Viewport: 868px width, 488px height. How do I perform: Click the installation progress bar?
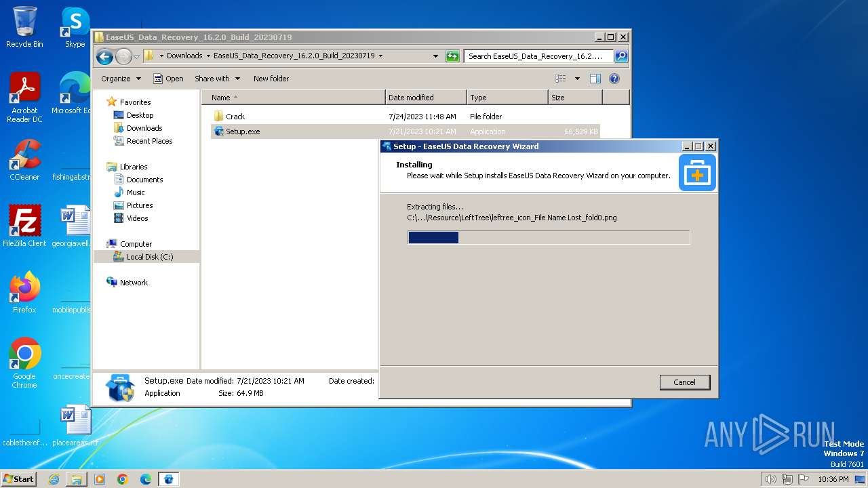coord(549,237)
